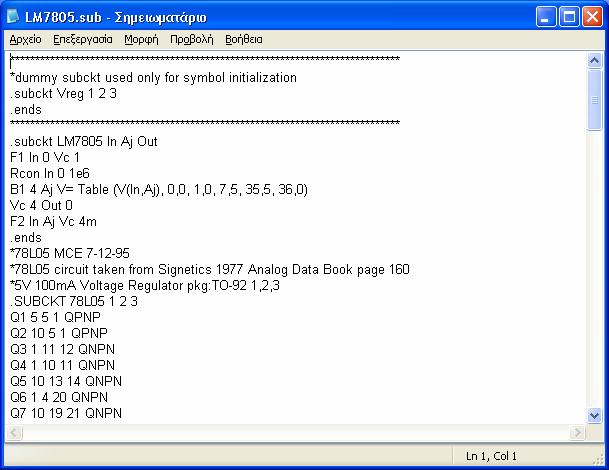The image size is (609, 470).
Task: Open the Μορφή menu
Action: pyautogui.click(x=141, y=40)
